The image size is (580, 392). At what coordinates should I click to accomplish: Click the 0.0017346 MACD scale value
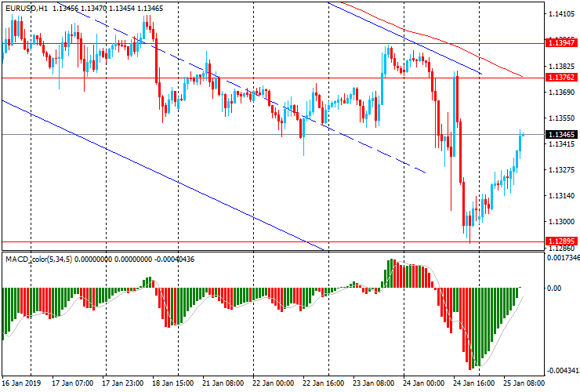[564, 257]
